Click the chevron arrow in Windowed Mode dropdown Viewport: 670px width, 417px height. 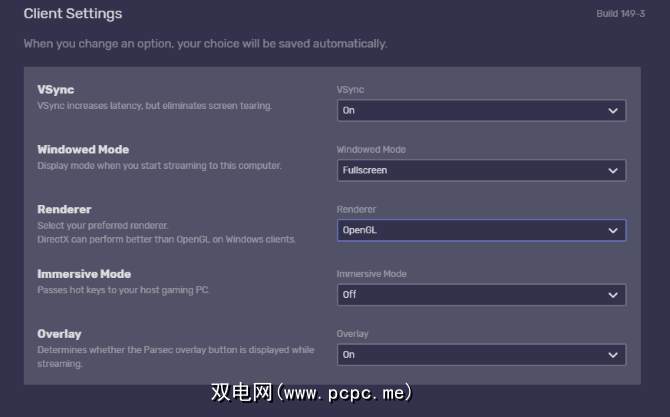(x=613, y=171)
